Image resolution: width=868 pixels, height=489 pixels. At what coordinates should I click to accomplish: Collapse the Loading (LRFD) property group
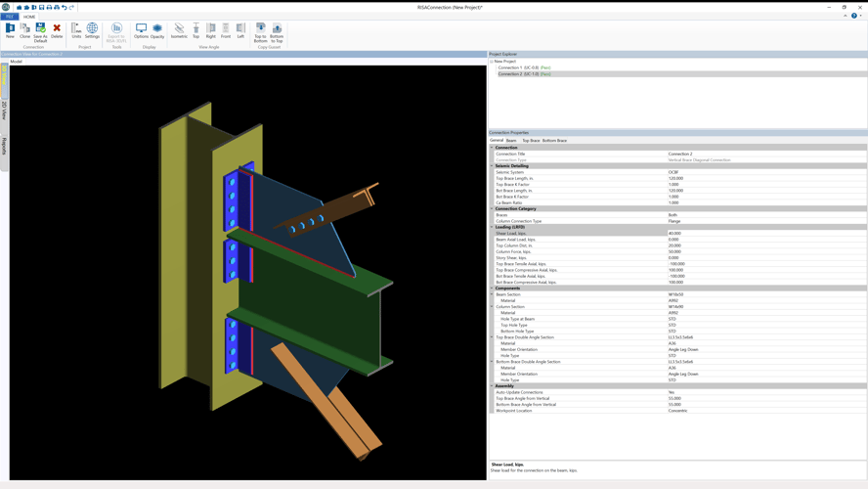492,227
